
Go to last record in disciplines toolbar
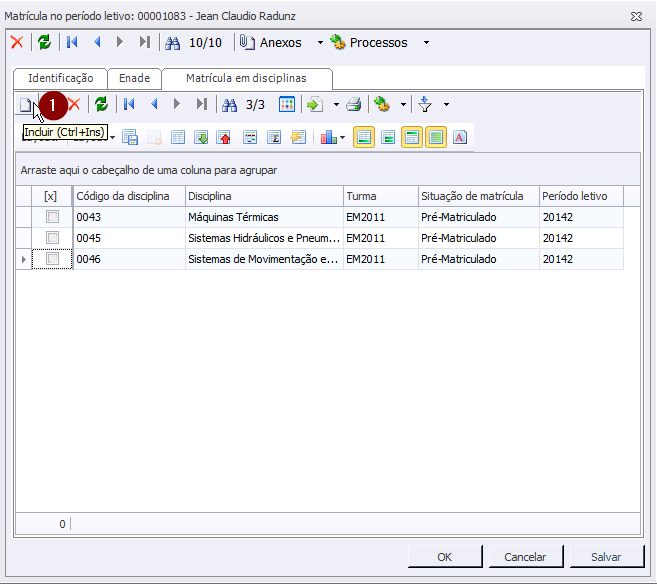click(x=201, y=104)
